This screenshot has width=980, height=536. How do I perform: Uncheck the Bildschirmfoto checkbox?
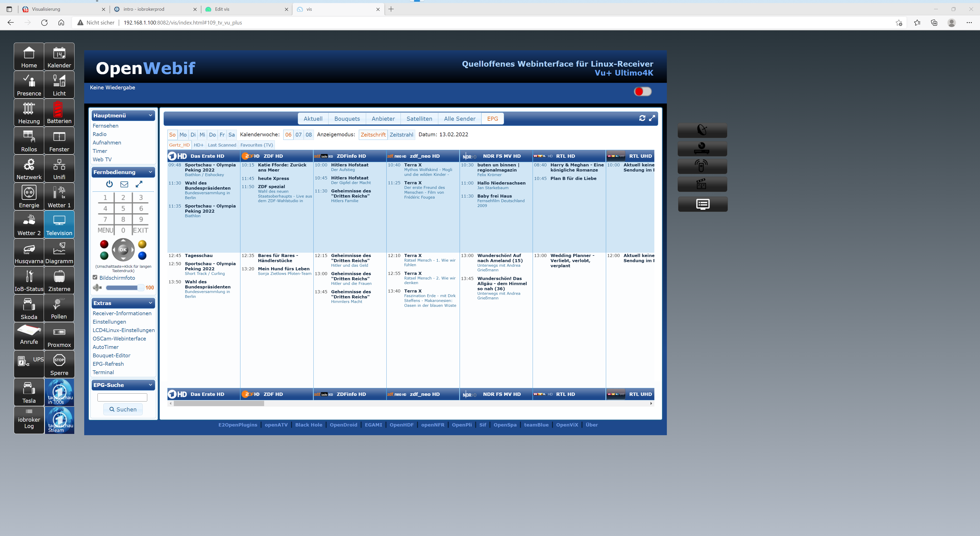click(x=95, y=277)
